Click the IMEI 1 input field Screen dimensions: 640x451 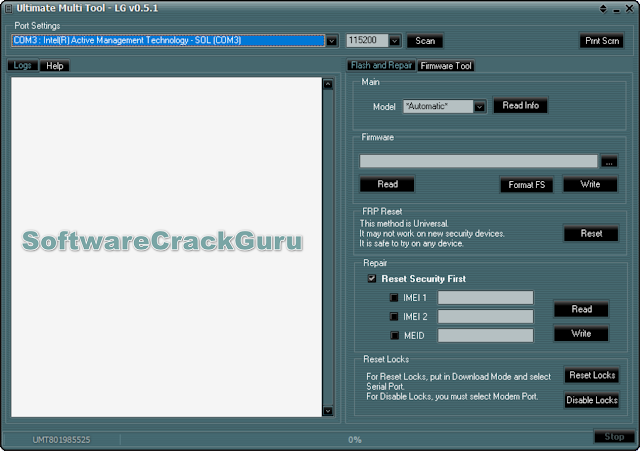485,298
